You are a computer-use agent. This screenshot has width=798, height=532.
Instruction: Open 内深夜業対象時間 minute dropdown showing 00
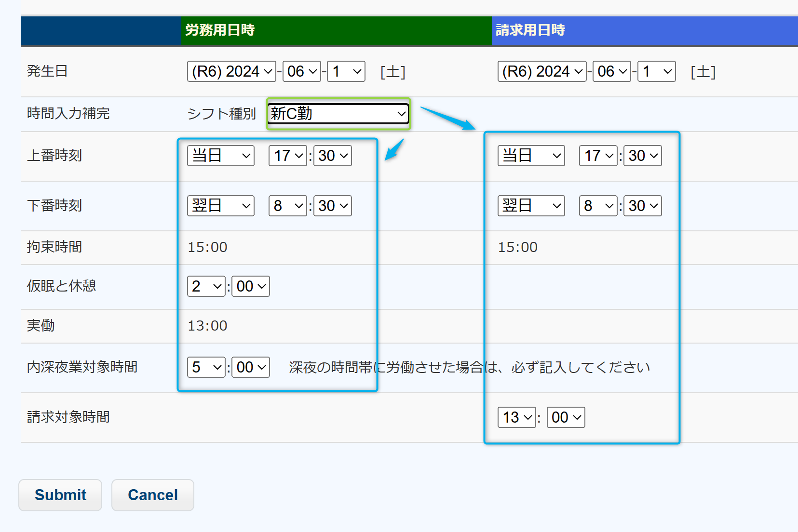point(251,367)
